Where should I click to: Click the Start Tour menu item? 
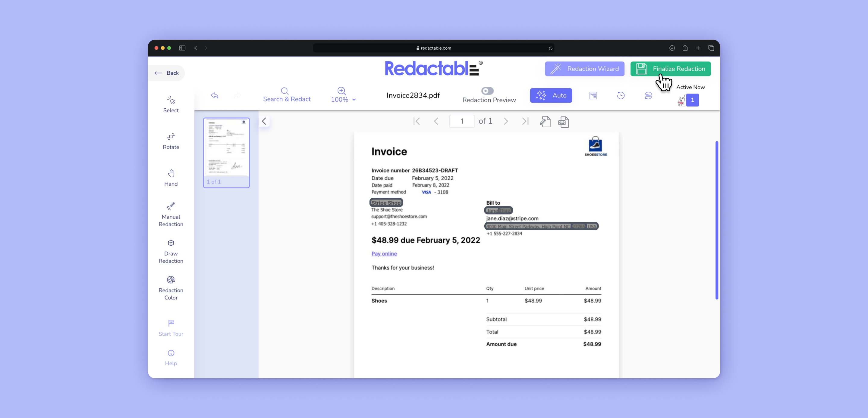[171, 327]
